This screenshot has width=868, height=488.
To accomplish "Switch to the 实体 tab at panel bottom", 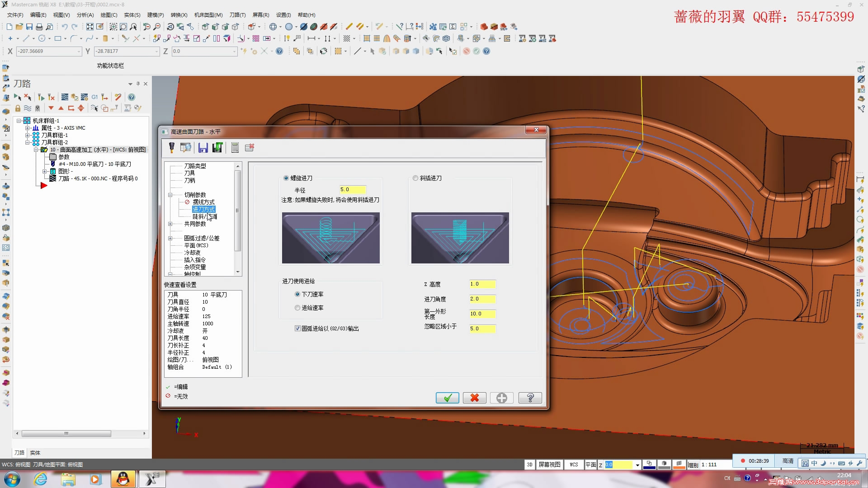I will (35, 453).
